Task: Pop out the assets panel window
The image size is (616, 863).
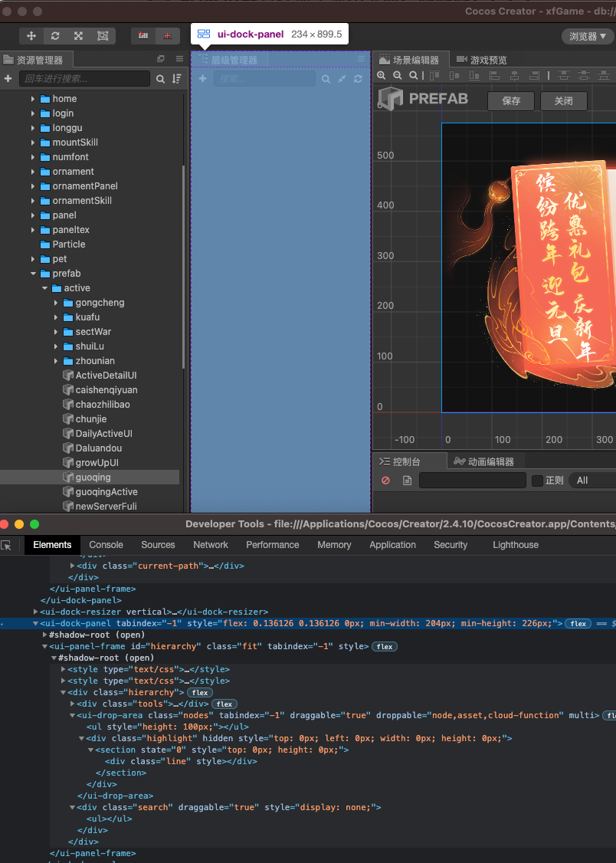Action: [x=161, y=59]
